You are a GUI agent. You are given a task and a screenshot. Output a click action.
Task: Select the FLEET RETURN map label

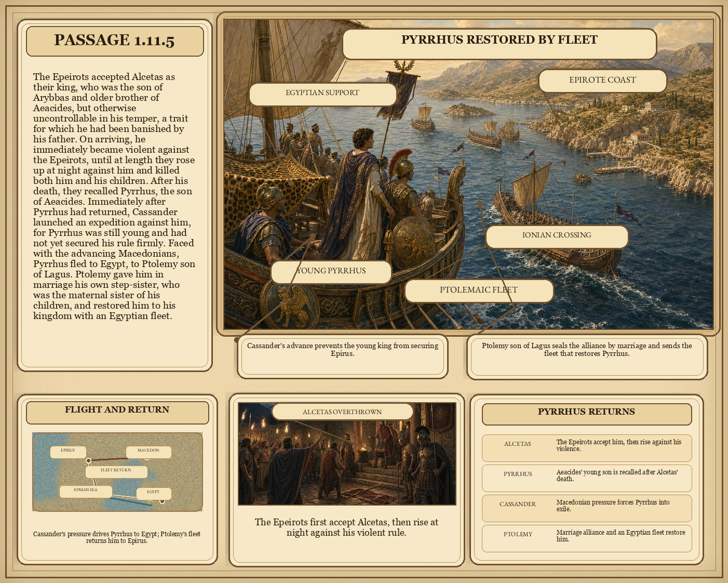point(116,471)
